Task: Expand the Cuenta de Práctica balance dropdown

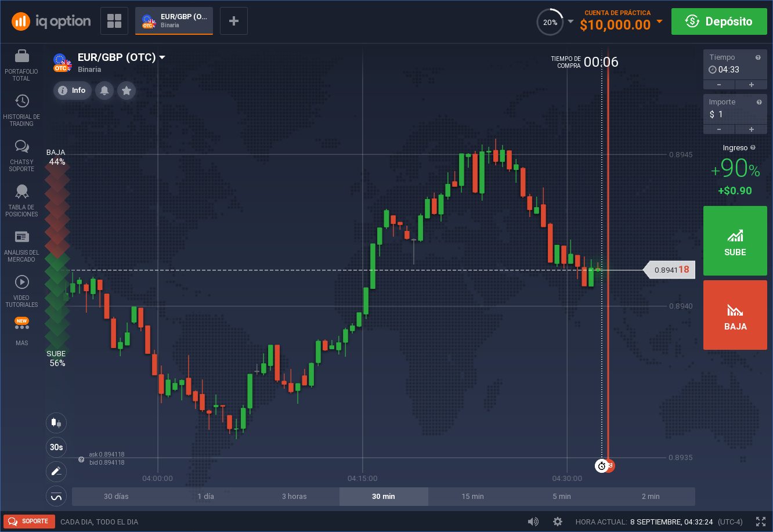Action: (x=659, y=22)
